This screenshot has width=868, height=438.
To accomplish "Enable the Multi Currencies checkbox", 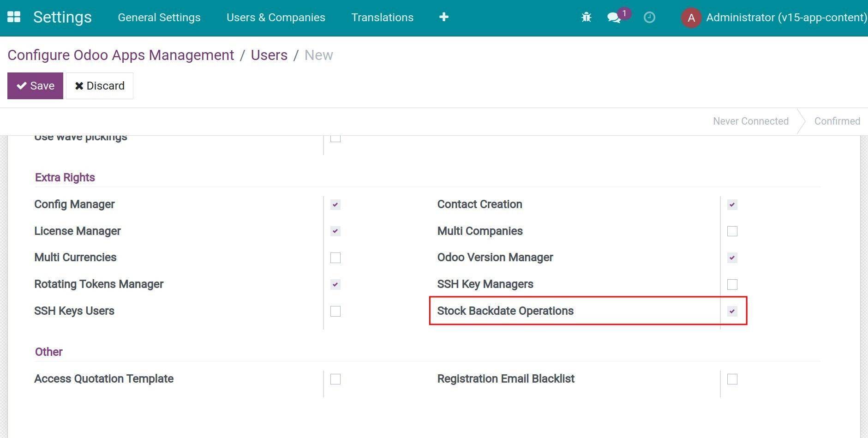I will tap(335, 258).
